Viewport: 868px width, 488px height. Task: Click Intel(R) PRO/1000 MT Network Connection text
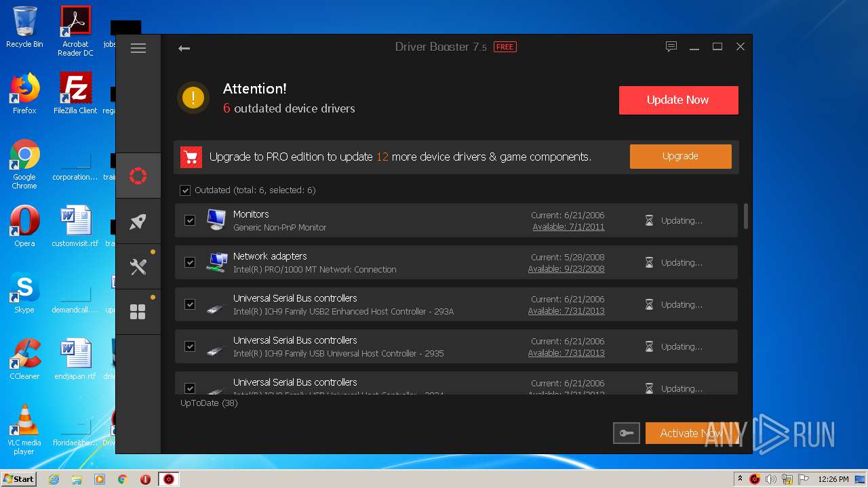[x=315, y=270]
